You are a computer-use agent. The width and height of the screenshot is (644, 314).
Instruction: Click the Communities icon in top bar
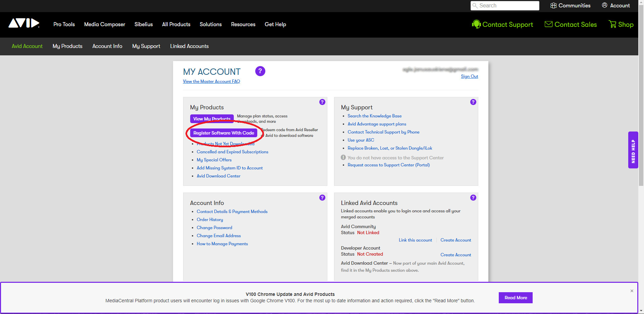coord(553,5)
